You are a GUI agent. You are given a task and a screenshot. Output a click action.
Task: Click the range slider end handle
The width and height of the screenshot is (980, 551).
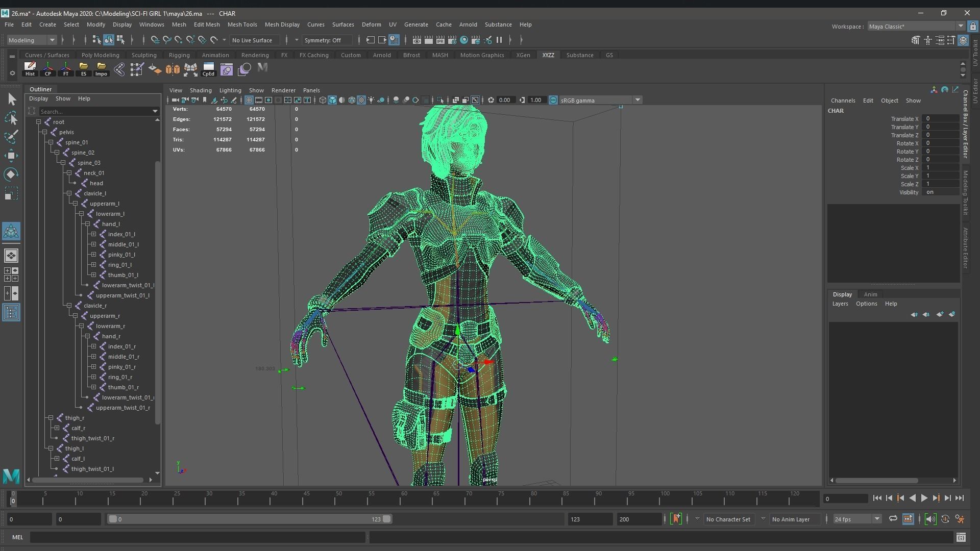tap(387, 519)
